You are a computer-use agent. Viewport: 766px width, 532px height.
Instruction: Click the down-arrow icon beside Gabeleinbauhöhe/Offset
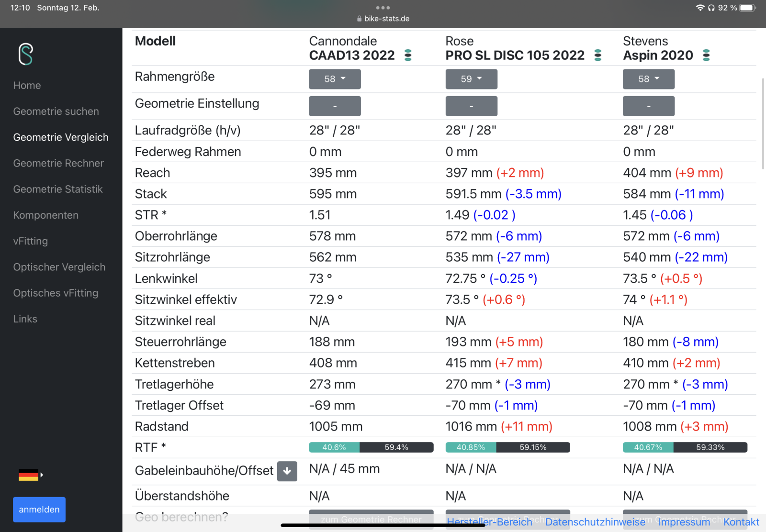(x=287, y=471)
